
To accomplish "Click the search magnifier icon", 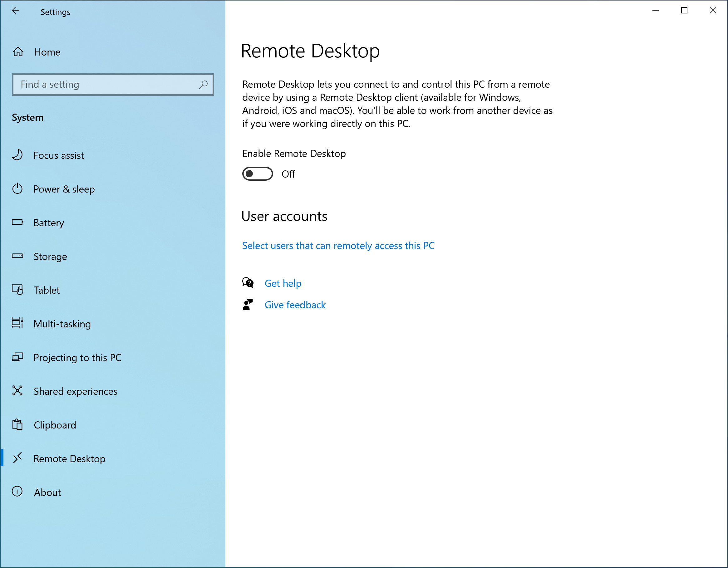I will pos(203,85).
